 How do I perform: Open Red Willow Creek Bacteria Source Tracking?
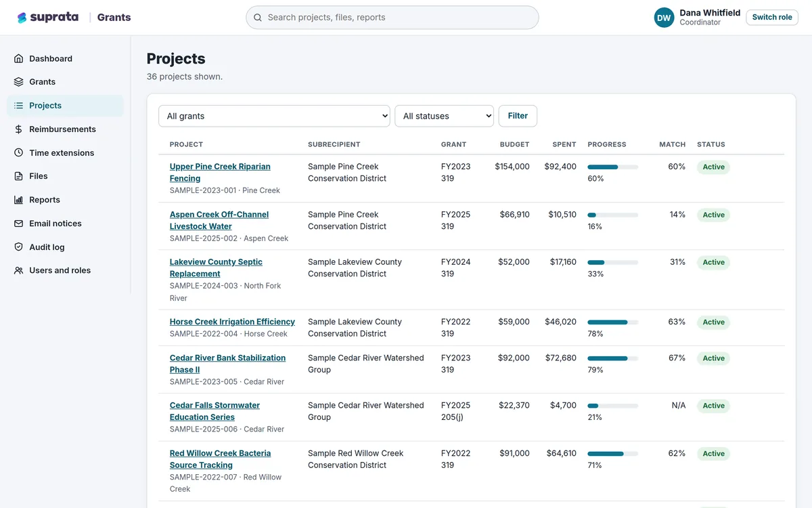tap(220, 459)
